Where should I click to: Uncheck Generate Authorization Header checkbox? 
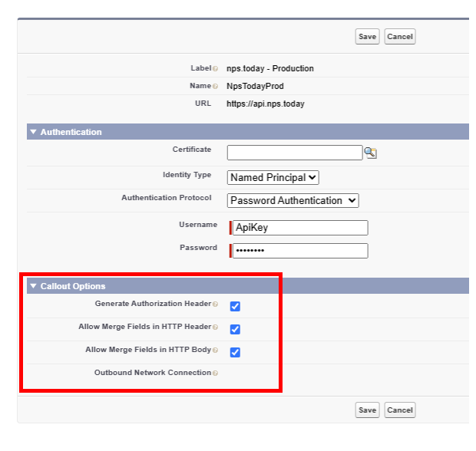[235, 306]
